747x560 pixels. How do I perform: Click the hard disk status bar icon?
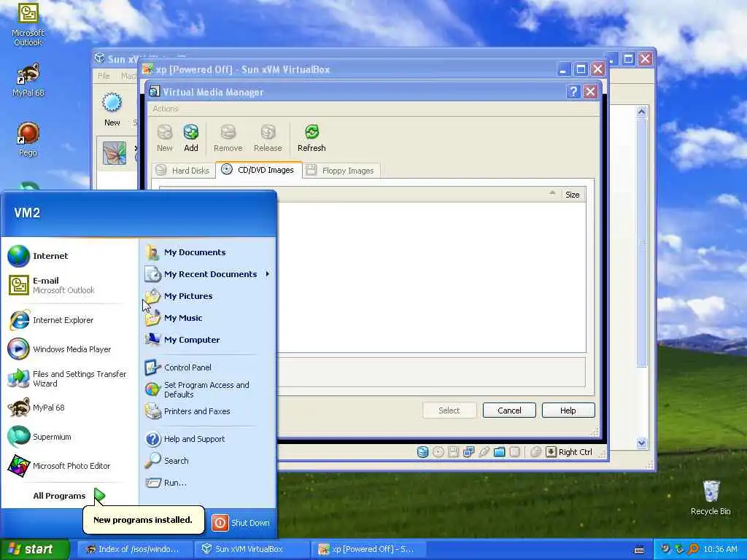[x=422, y=452]
